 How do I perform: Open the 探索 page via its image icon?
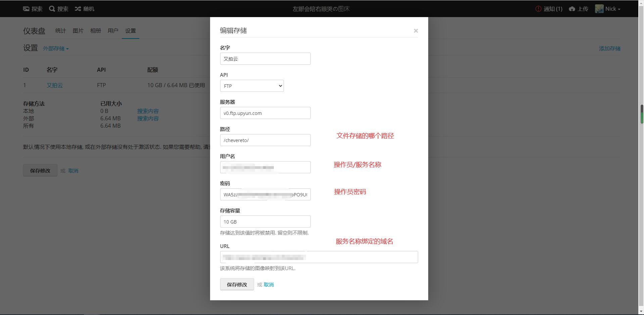(x=26, y=8)
